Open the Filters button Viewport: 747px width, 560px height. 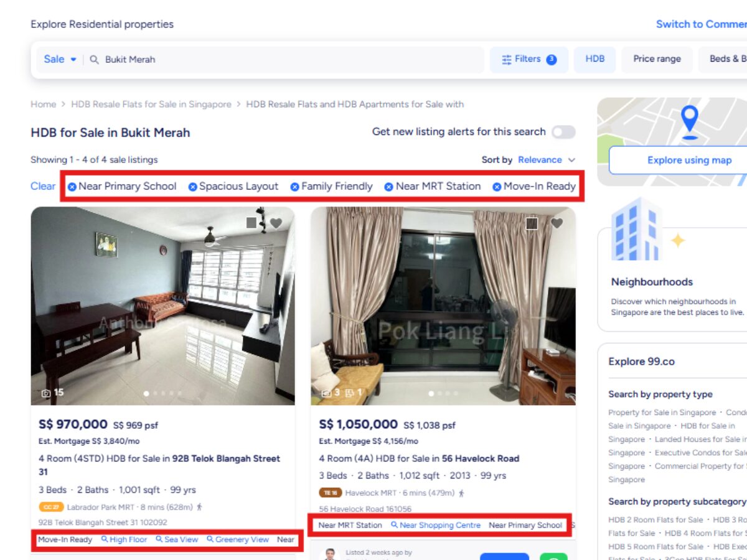tap(529, 59)
